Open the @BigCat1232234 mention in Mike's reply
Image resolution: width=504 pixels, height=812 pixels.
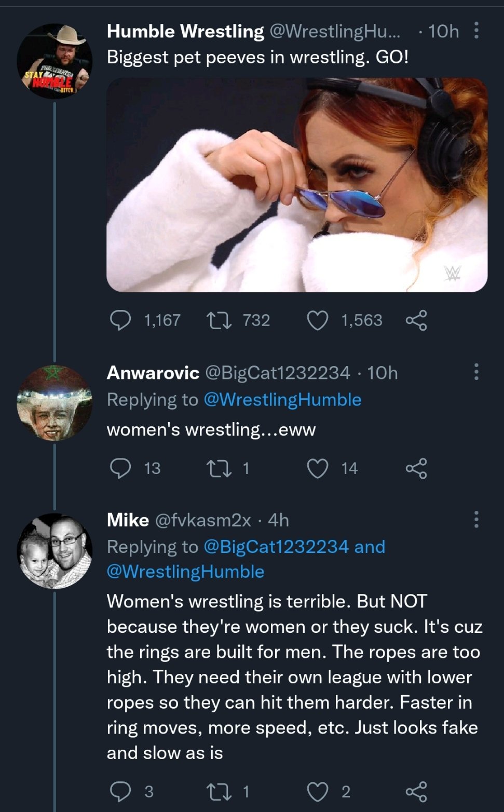276,547
